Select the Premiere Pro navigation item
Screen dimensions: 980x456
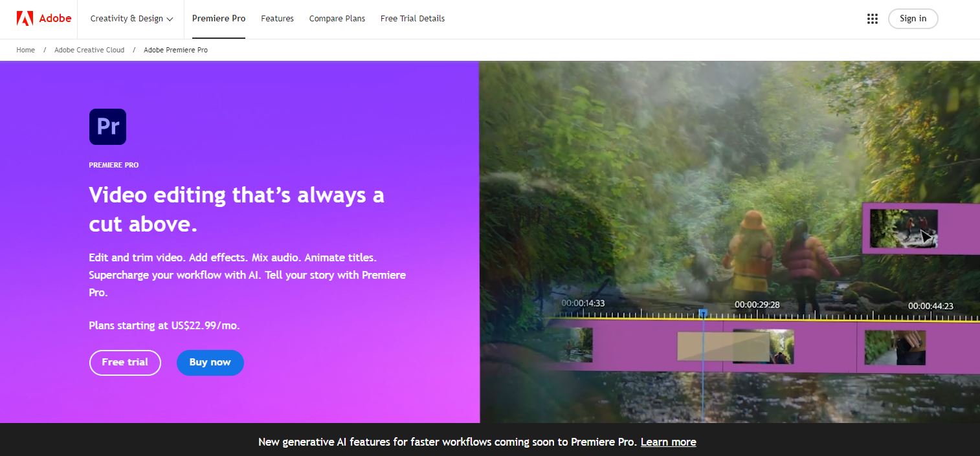click(219, 19)
